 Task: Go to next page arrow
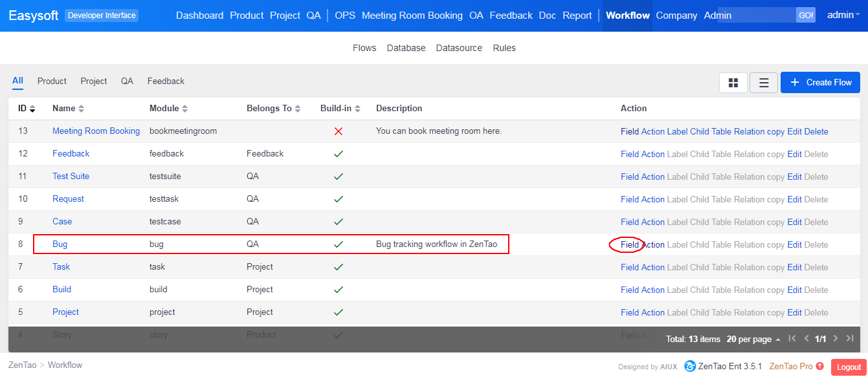(x=836, y=339)
